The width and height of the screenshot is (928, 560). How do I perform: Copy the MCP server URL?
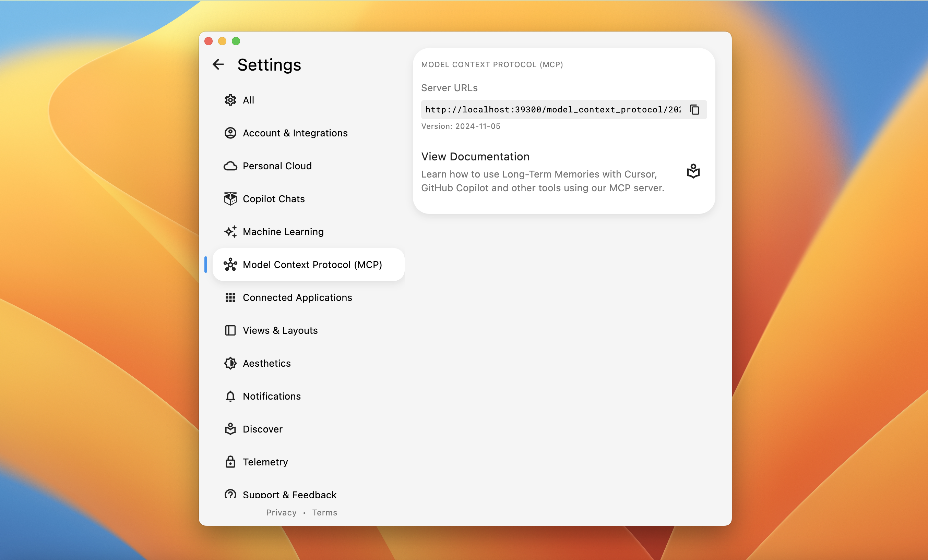pos(694,110)
